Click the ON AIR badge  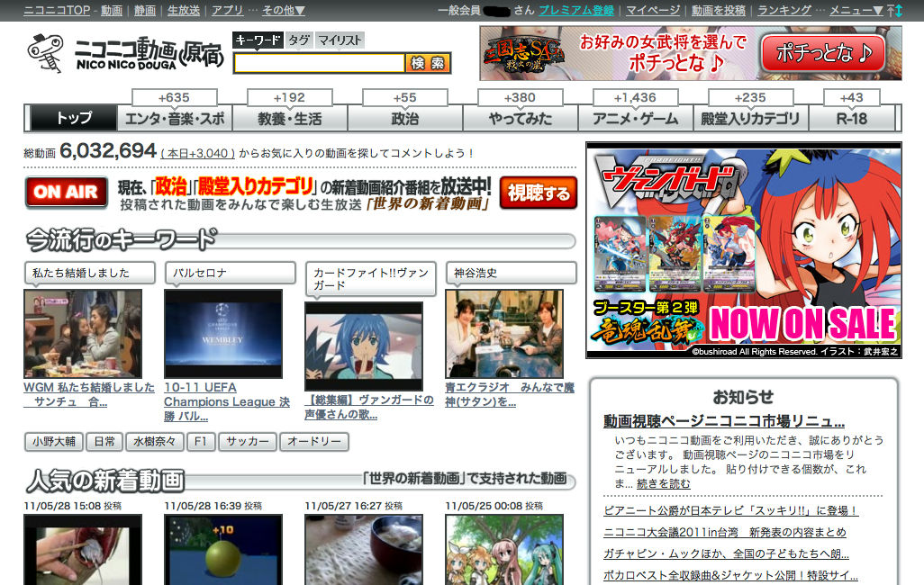click(66, 192)
